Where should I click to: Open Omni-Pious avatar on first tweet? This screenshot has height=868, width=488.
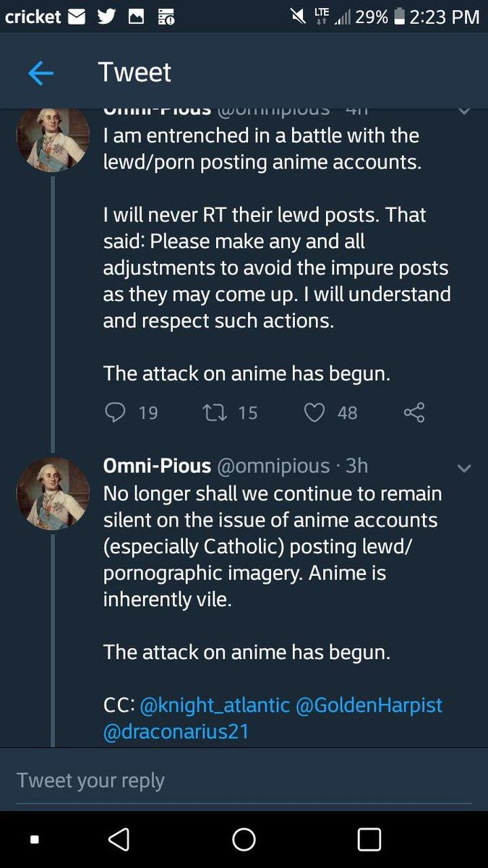pyautogui.click(x=53, y=136)
